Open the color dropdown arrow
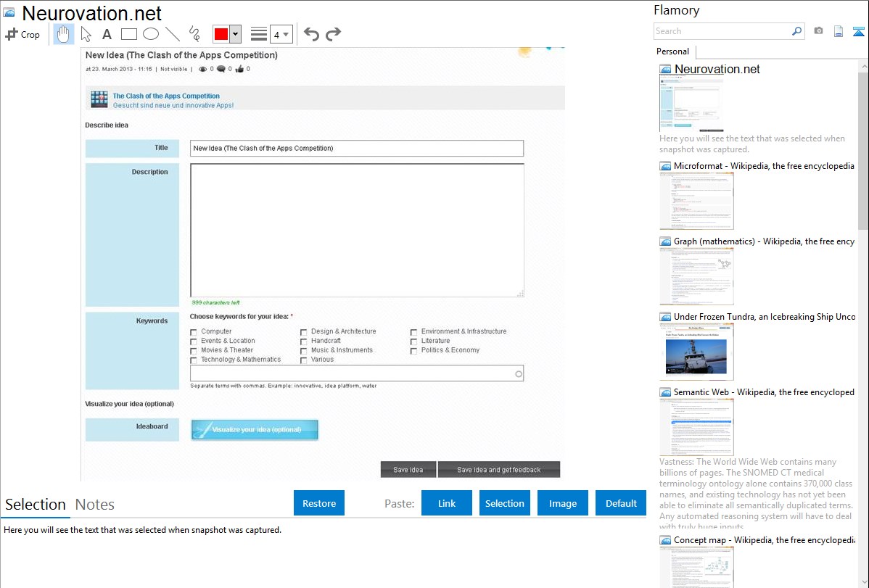 [x=235, y=34]
